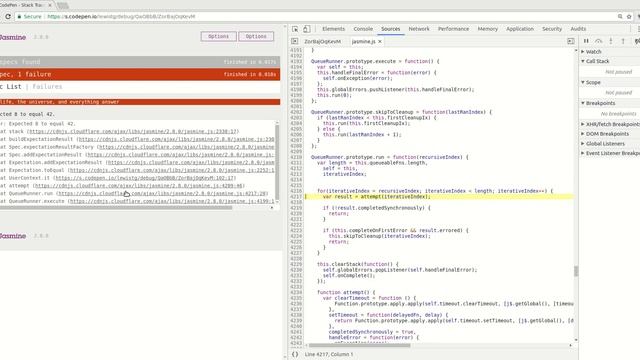Open the Memory panel

coord(487,29)
